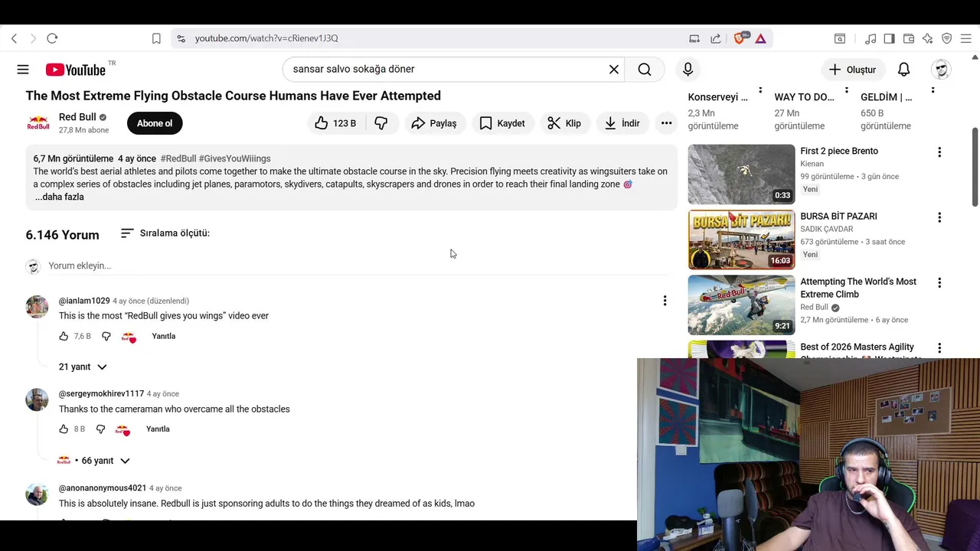Image resolution: width=980 pixels, height=551 pixels.
Task: Open the Leo AI sparkle icon
Action: click(927, 38)
